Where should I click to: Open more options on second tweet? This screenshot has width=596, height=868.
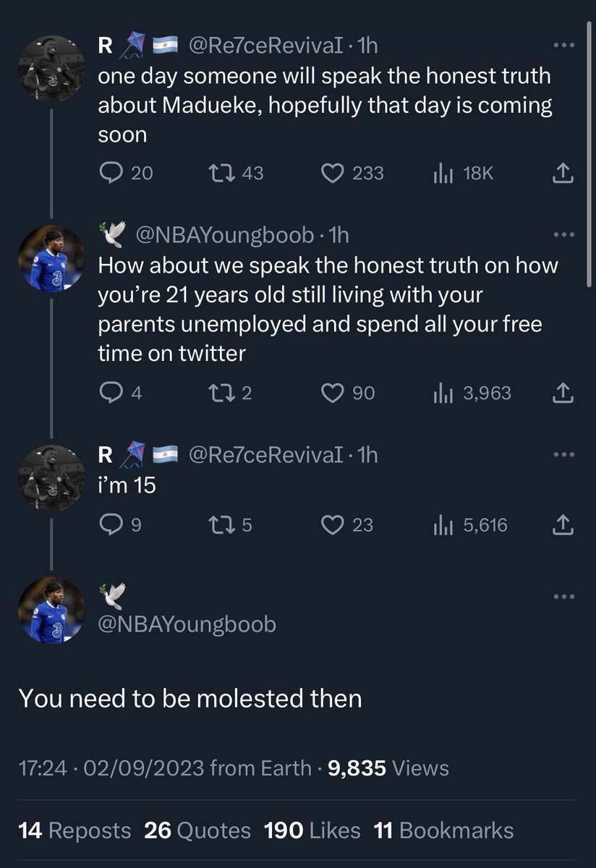[x=563, y=234]
